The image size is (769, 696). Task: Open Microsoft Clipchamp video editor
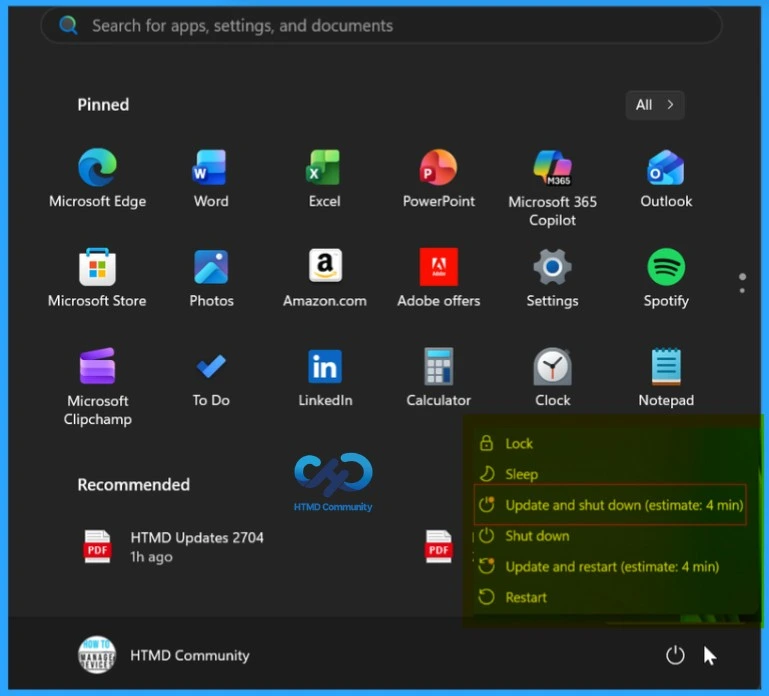98,387
